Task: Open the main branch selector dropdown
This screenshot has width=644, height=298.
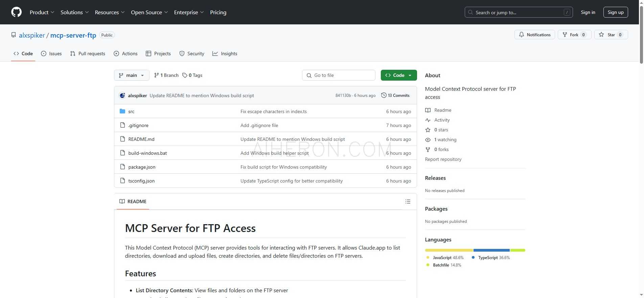Action: pos(132,75)
